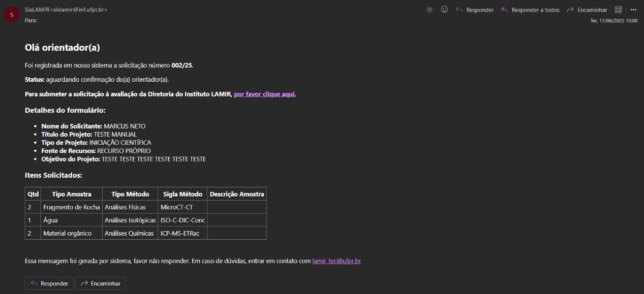Click the bottom Encaminhar button
This screenshot has width=644, height=294.
point(100,283)
